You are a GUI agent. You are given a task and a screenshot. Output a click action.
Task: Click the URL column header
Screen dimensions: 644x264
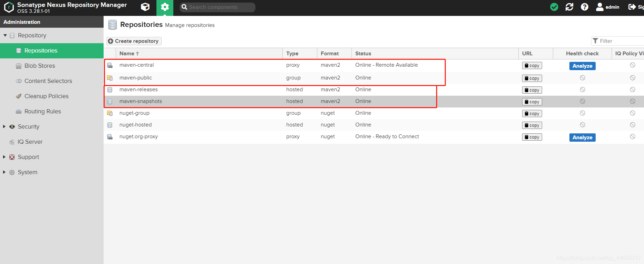coord(536,54)
